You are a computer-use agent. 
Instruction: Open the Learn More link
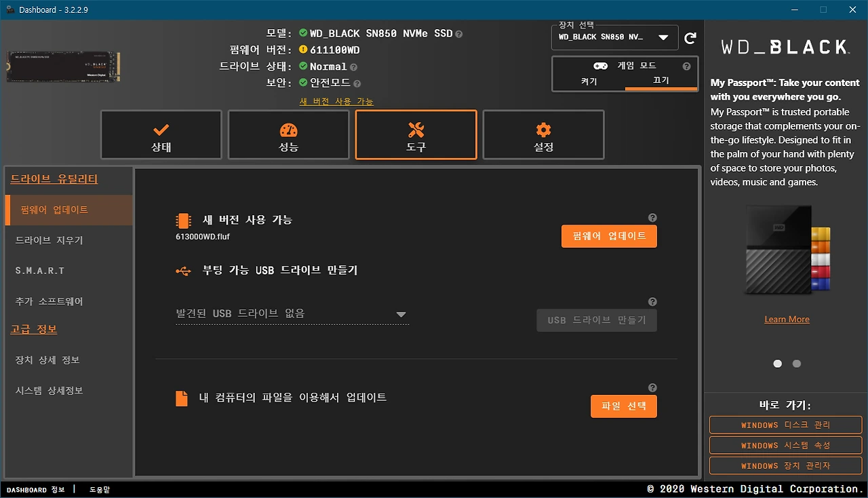(x=787, y=319)
